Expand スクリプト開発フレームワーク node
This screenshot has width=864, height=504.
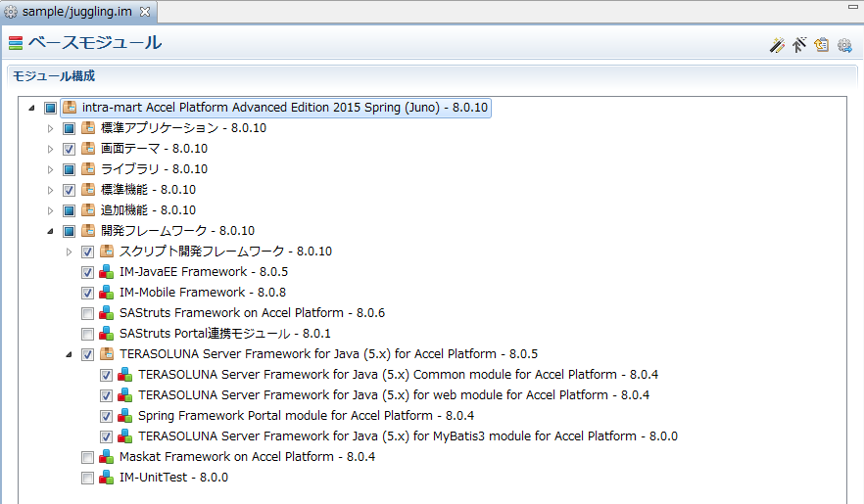(x=69, y=252)
